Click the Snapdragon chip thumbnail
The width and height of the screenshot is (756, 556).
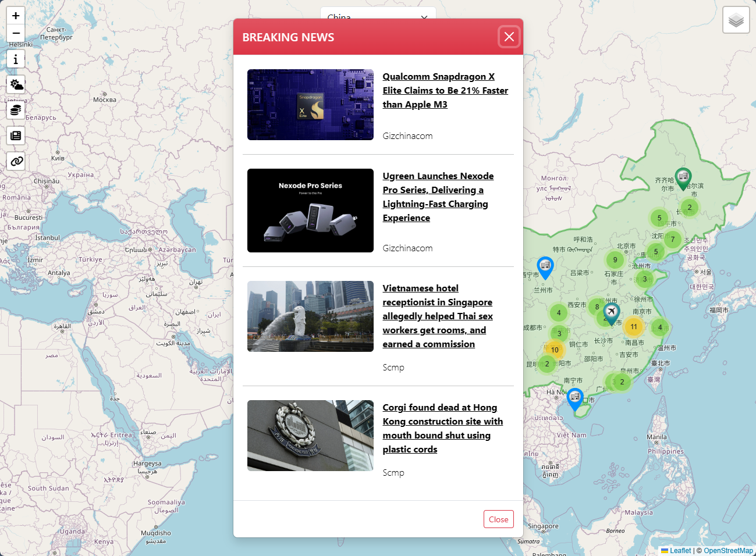point(310,105)
